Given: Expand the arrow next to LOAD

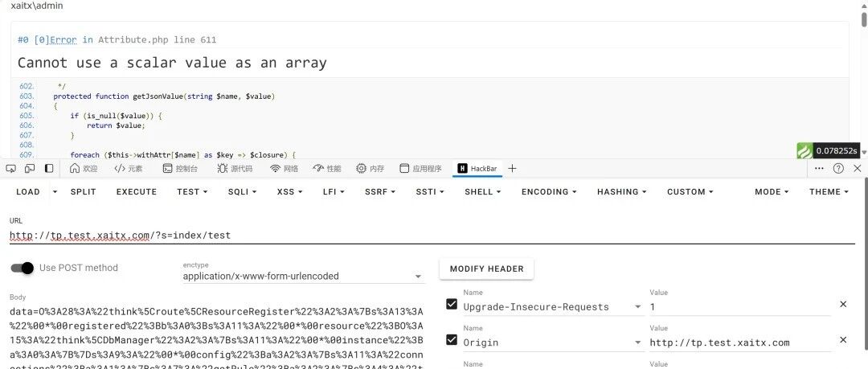Looking at the screenshot, I should (55, 191).
